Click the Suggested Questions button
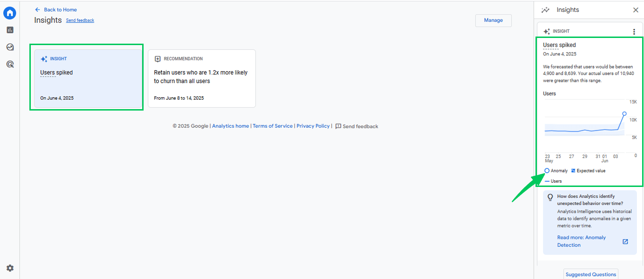This screenshot has height=279, width=644. (x=591, y=274)
